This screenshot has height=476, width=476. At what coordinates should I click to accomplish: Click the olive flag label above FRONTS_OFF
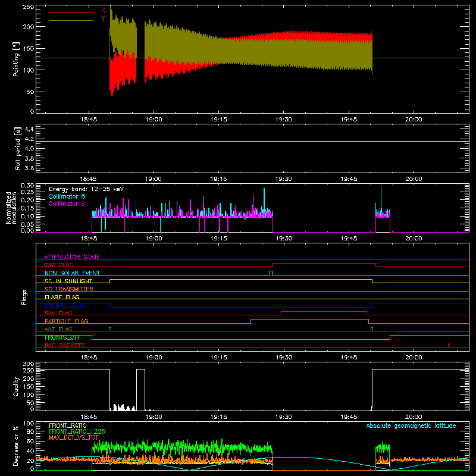[x=58, y=329]
